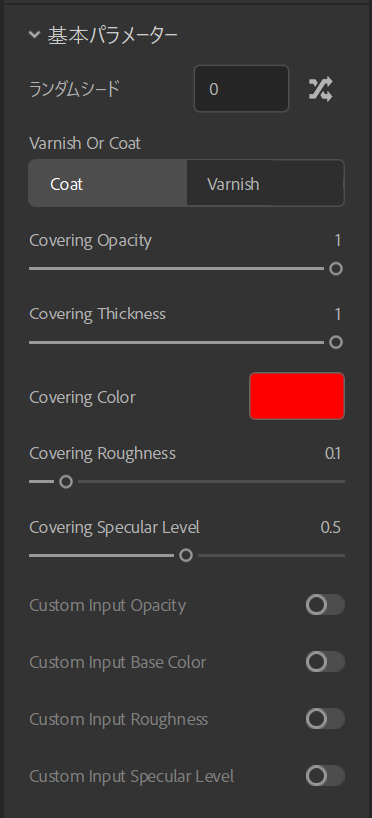Click the ランダムシード value input field
Screen dimensions: 372x818
coord(241,89)
